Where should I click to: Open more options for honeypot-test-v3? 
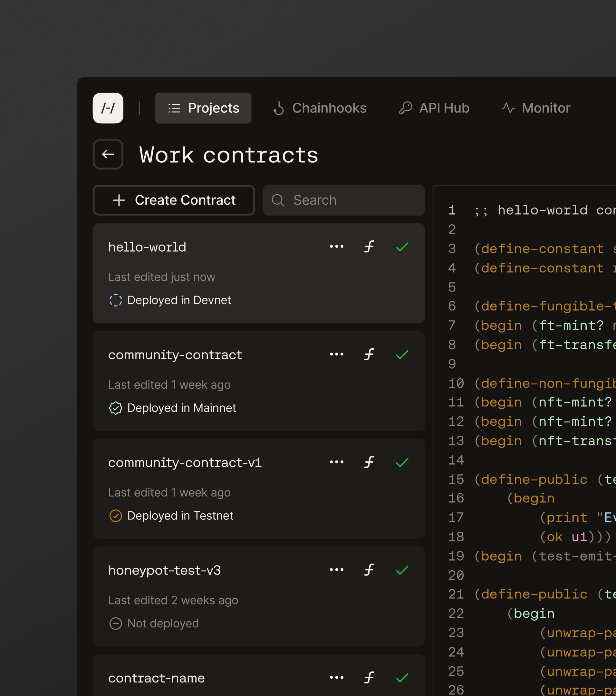pos(336,570)
